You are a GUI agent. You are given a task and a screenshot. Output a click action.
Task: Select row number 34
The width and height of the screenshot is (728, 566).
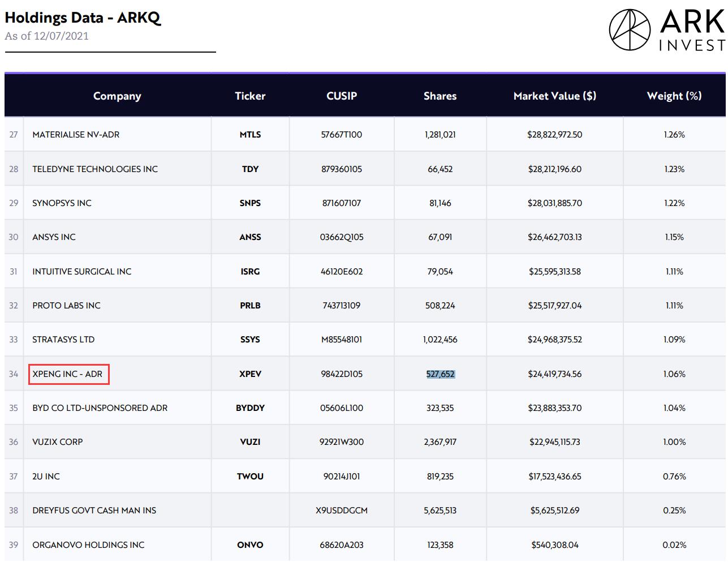tap(12, 374)
